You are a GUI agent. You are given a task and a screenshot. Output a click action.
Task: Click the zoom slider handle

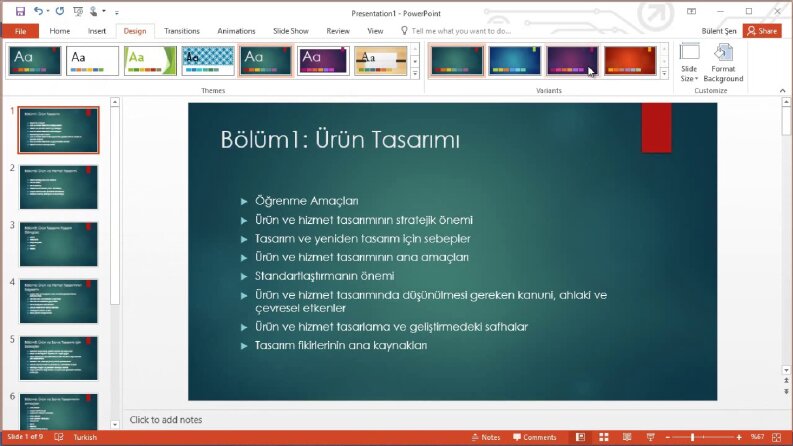pos(692,437)
